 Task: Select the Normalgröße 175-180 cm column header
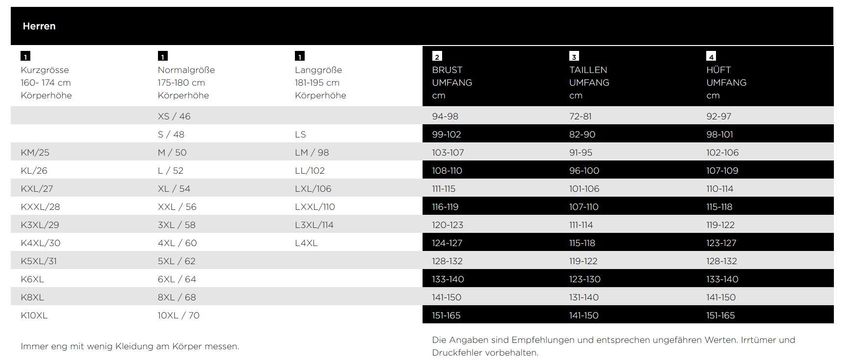click(x=186, y=82)
